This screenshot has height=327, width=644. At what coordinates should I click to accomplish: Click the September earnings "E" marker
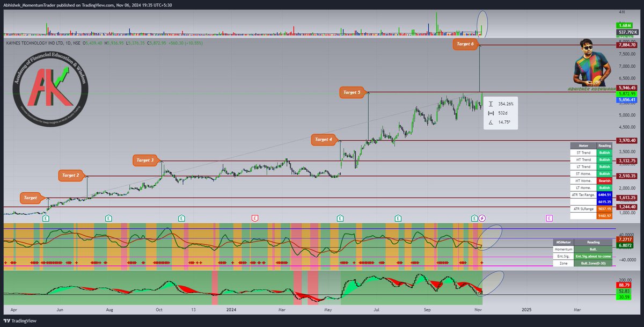tap(398, 219)
